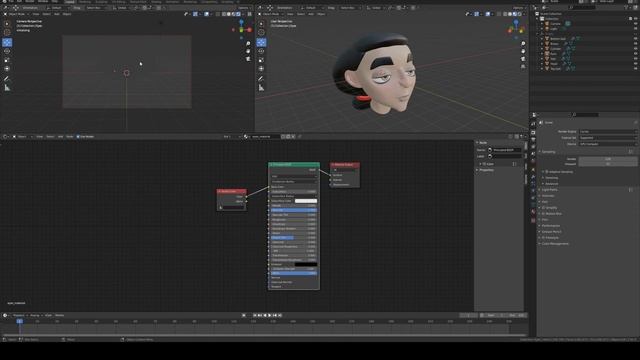The height and width of the screenshot is (360, 640).
Task: Select the Measure tool in the head viewport toolbar
Action: coord(261,87)
